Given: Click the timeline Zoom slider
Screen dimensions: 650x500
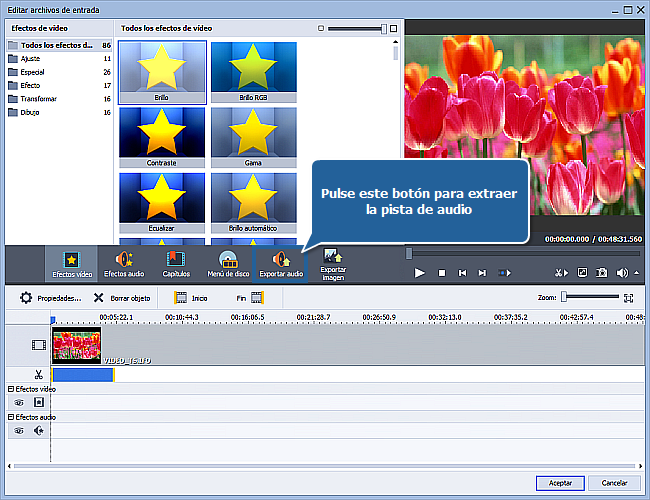Looking at the screenshot, I should pyautogui.click(x=590, y=297).
